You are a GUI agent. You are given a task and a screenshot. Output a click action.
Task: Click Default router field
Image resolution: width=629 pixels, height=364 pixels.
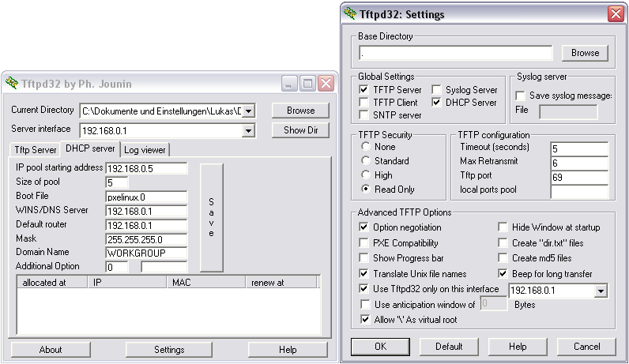[146, 225]
